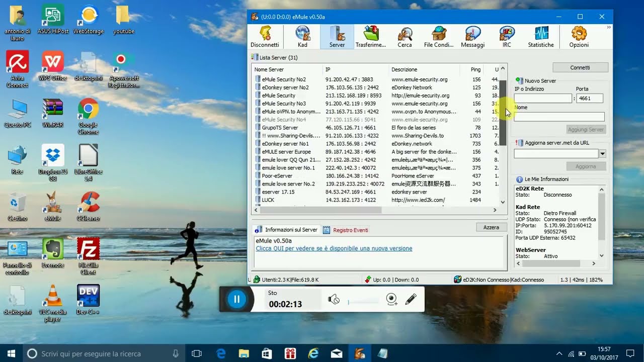The width and height of the screenshot is (644, 362).
Task: Show the Statistiche view
Action: tap(541, 37)
